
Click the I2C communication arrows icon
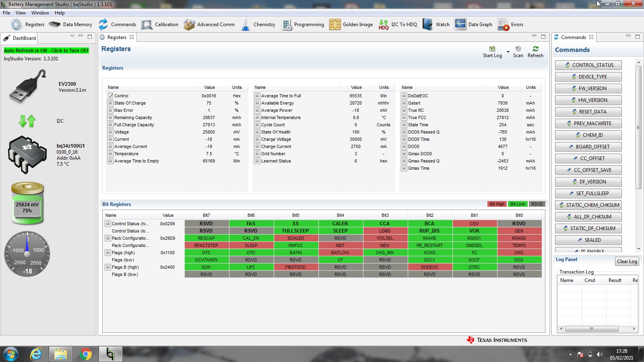pyautogui.click(x=27, y=121)
